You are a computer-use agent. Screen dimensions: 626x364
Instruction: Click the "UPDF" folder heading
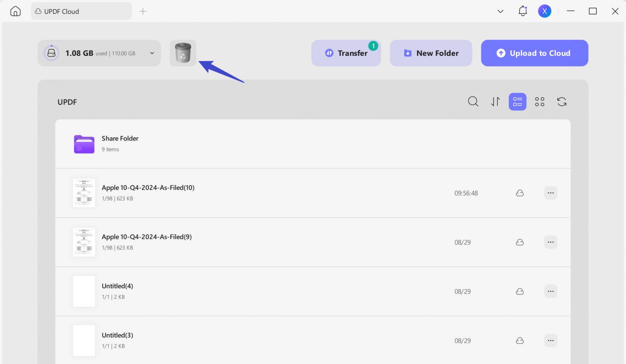coord(67,102)
